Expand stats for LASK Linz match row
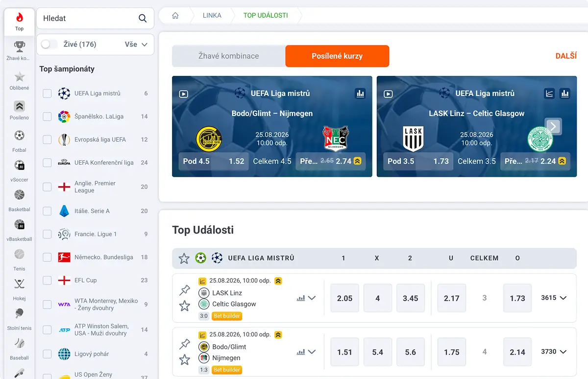Image resolution: width=588 pixels, height=379 pixels. pyautogui.click(x=306, y=298)
